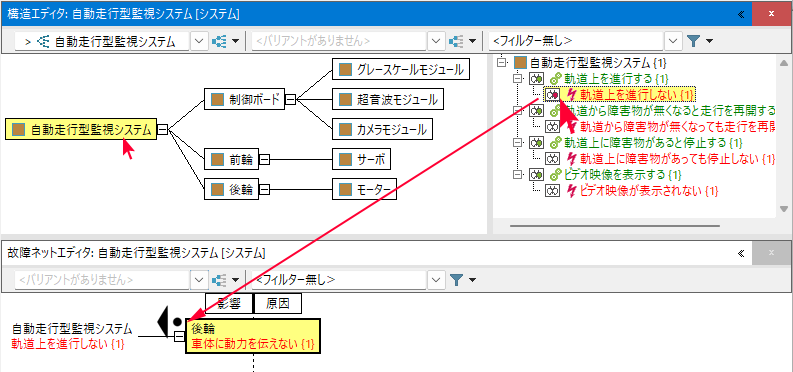Click the filter funnel icon in structure editor
The image size is (793, 372).
(x=693, y=41)
